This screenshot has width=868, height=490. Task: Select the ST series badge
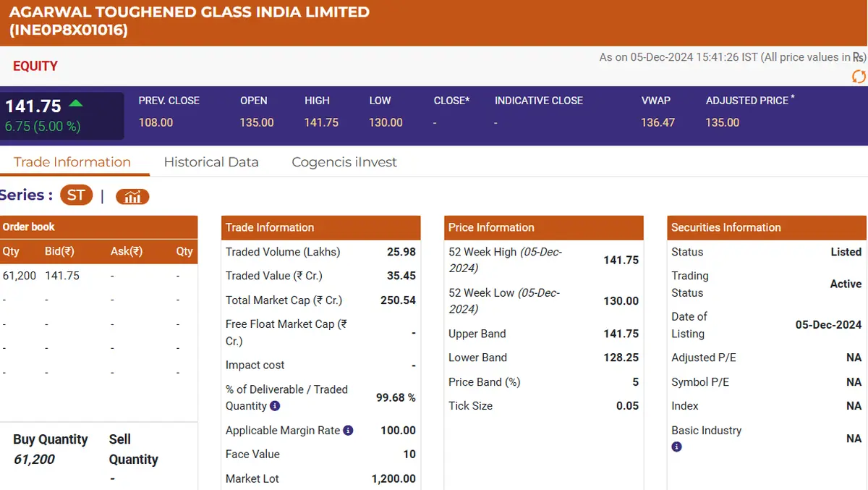76,195
